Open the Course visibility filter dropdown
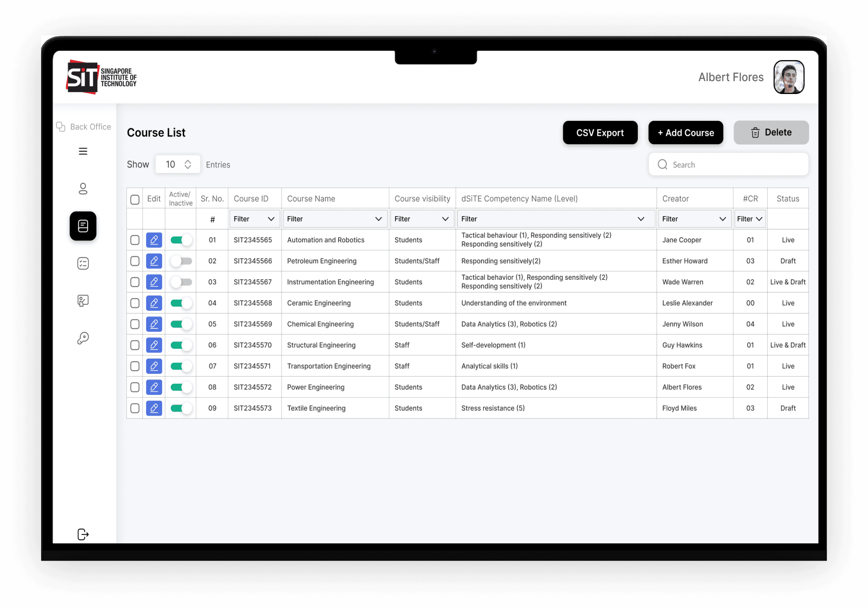The width and height of the screenshot is (868, 608). [422, 219]
